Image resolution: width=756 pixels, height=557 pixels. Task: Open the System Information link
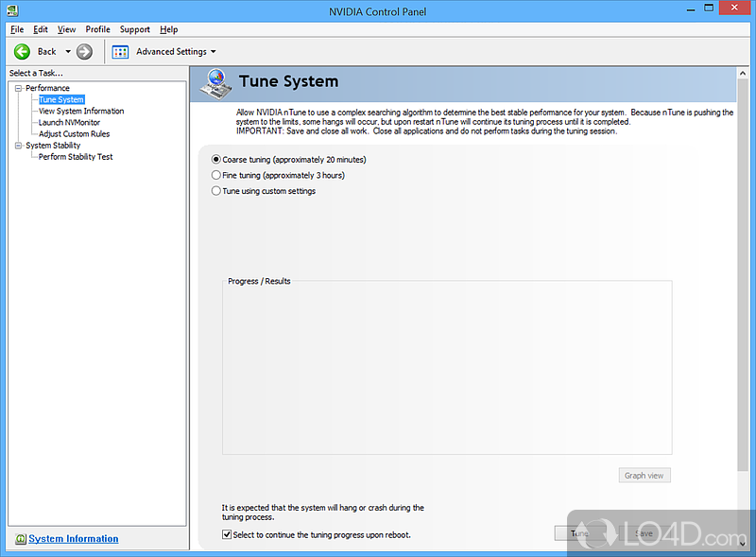[x=74, y=539]
